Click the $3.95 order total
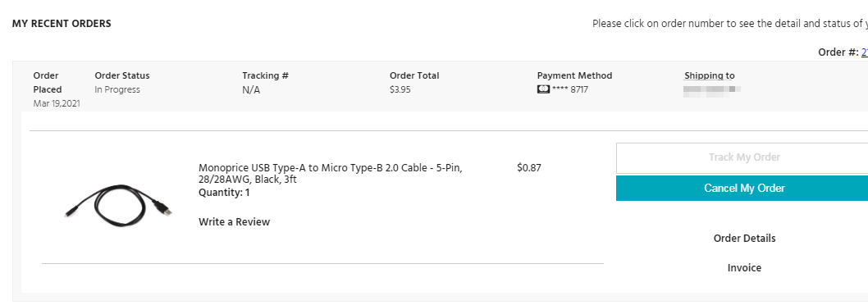Image resolution: width=868 pixels, height=305 pixels. click(400, 89)
